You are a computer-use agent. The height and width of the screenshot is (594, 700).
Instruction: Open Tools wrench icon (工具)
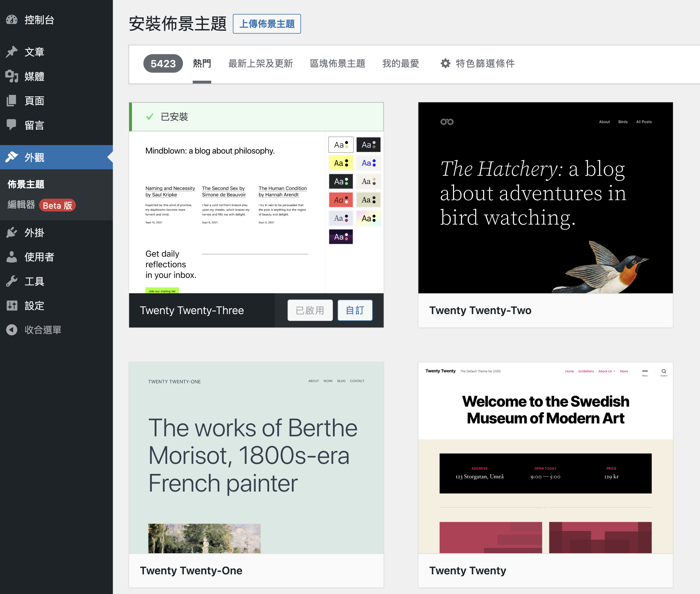click(12, 281)
